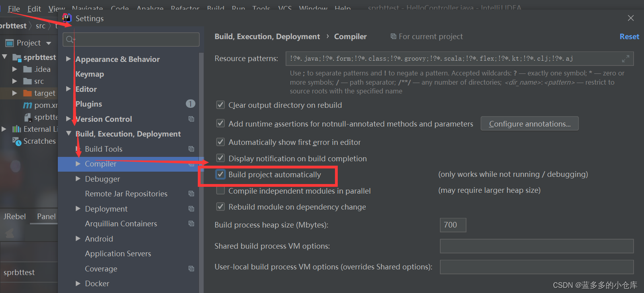Expand Appearance & Behavior settings group
This screenshot has width=644, height=293.
point(68,59)
